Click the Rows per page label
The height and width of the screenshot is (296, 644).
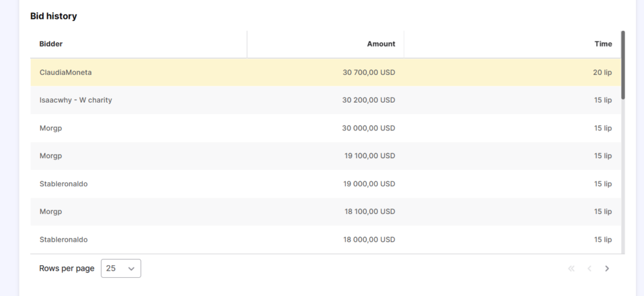pos(67,268)
